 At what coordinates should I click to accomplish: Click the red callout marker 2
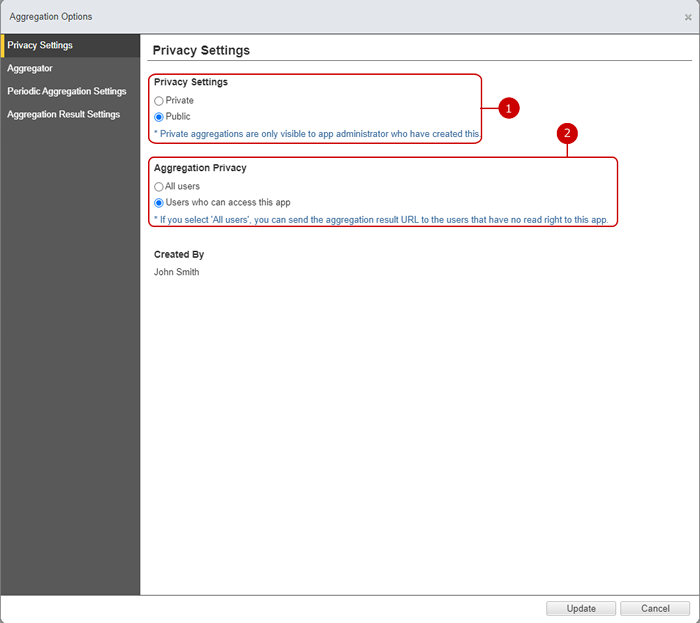coord(567,133)
